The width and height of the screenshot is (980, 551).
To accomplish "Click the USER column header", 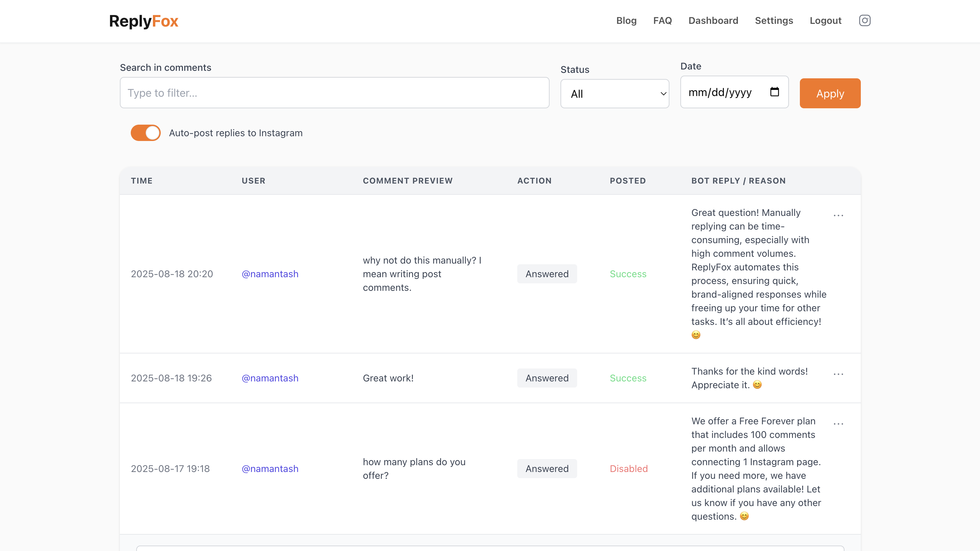I will (x=253, y=181).
